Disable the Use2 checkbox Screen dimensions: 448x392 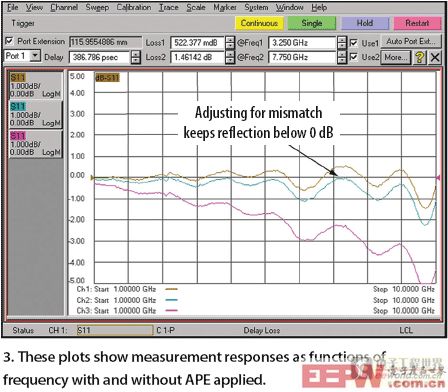pyautogui.click(x=353, y=57)
